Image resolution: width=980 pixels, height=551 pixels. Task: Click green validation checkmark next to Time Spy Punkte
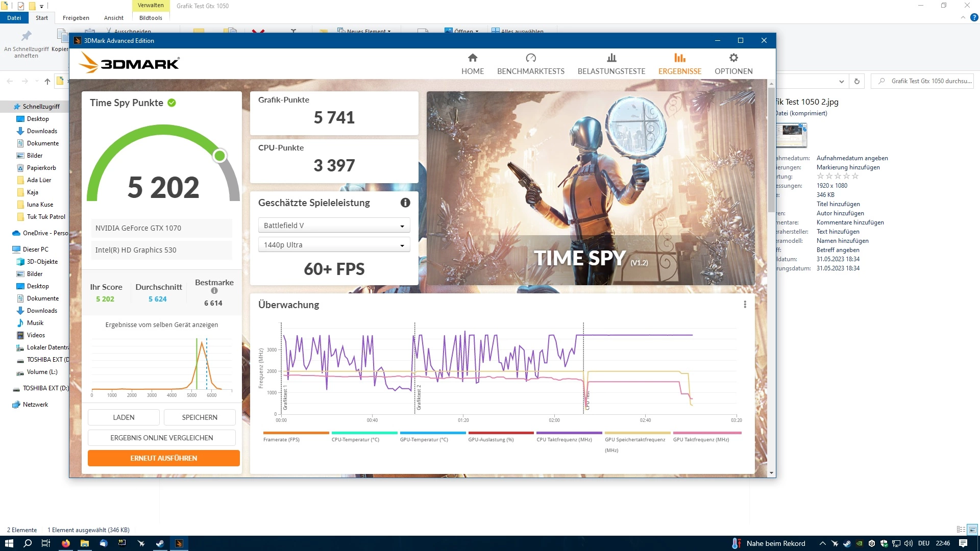point(172,103)
